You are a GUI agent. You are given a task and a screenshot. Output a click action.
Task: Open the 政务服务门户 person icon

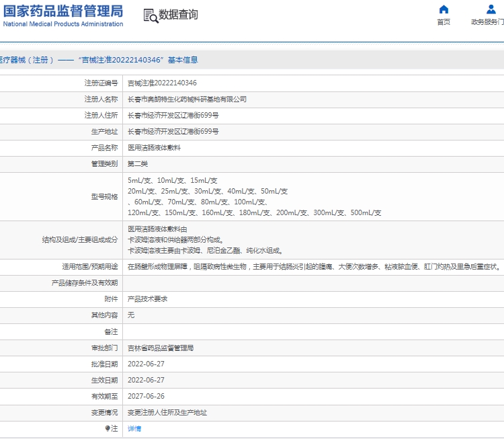pos(491,9)
